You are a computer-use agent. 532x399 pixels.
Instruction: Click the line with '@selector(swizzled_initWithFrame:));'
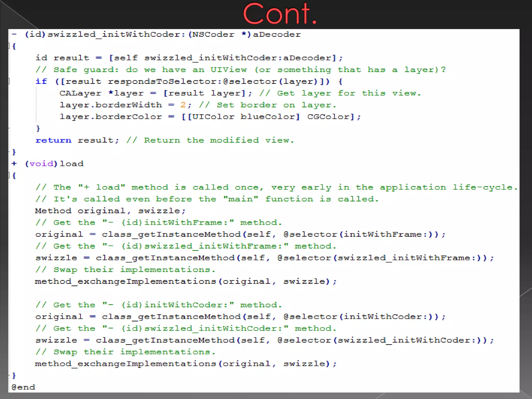(265, 258)
